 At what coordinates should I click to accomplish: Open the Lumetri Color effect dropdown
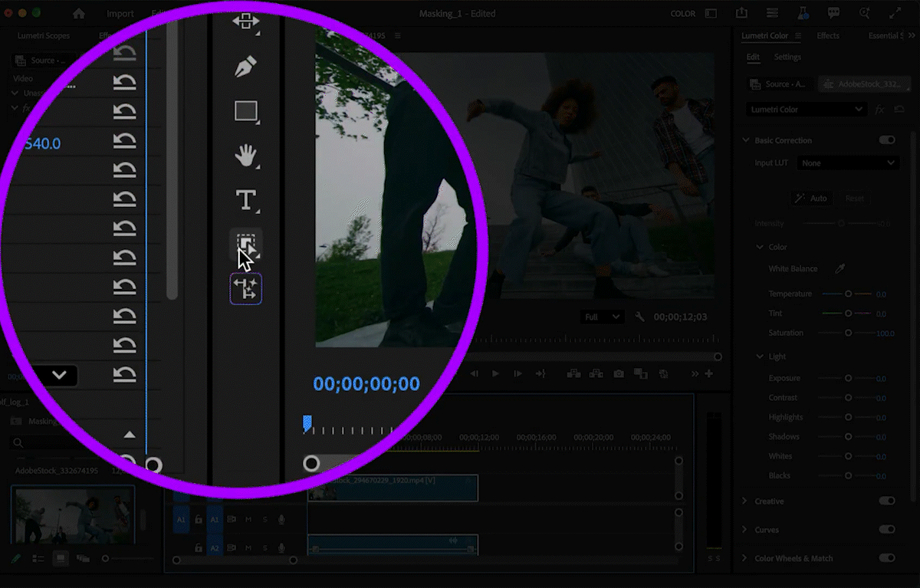pyautogui.click(x=806, y=110)
